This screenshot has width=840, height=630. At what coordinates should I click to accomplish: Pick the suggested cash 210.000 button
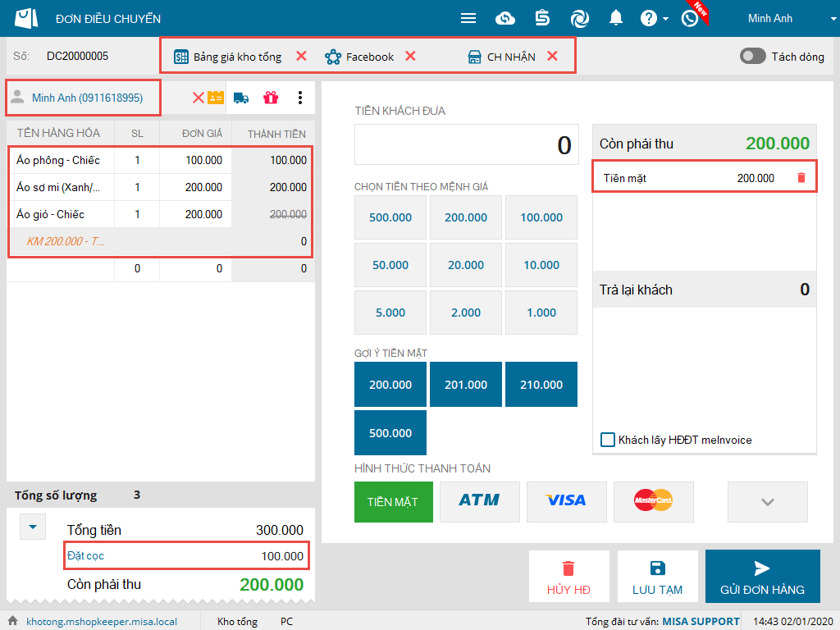tap(541, 385)
